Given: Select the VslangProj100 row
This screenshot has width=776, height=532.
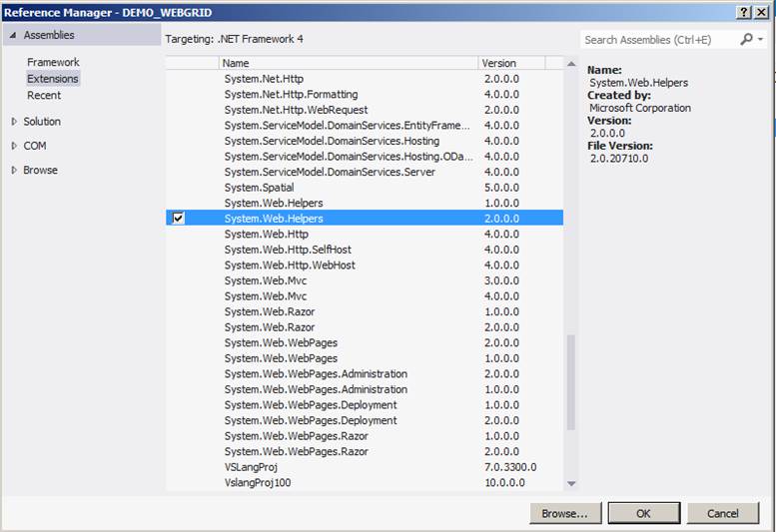Looking at the screenshot, I should pos(365,482).
